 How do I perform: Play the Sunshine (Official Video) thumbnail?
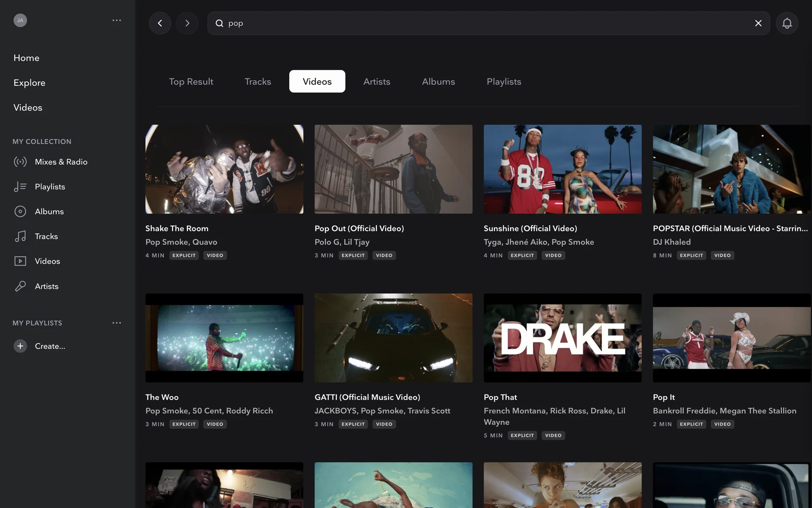point(562,169)
